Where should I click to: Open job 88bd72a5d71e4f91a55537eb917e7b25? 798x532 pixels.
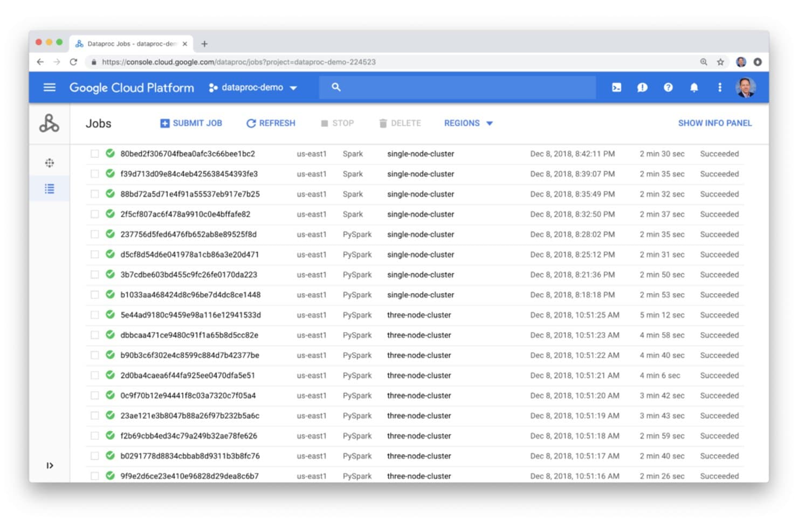pos(190,194)
